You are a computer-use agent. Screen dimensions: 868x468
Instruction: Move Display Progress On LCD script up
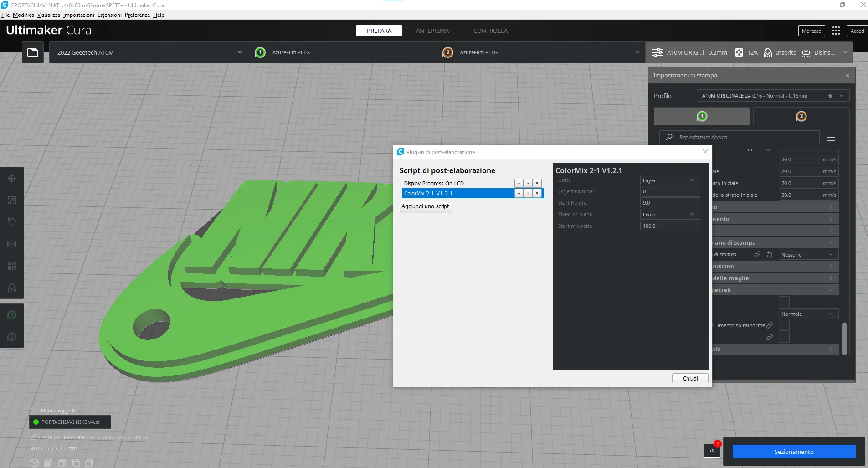point(519,183)
